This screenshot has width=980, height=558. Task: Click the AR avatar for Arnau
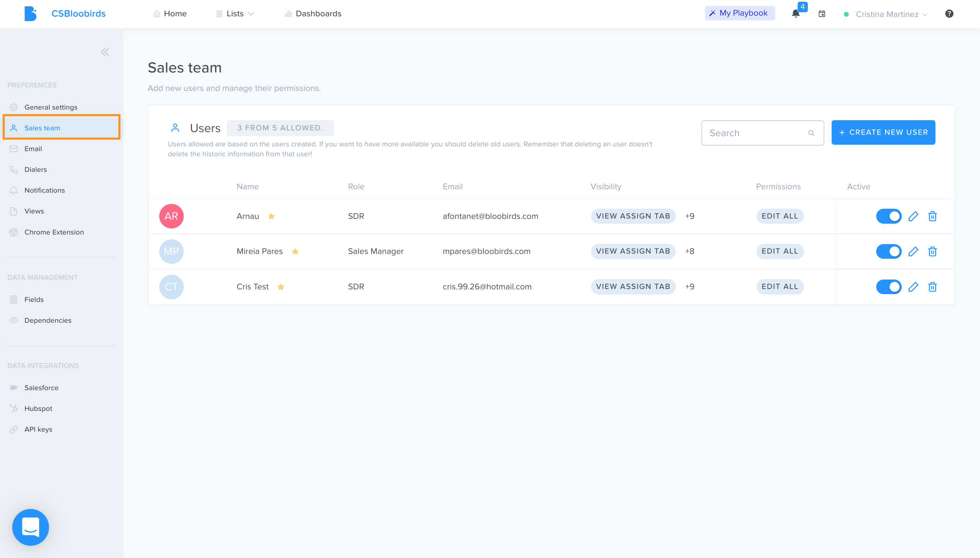(171, 216)
